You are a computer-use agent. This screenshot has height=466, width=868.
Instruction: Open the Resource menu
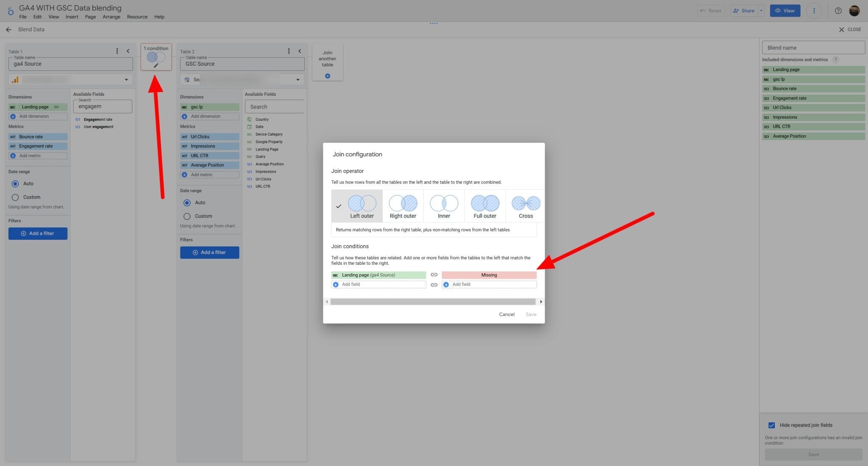tap(137, 17)
